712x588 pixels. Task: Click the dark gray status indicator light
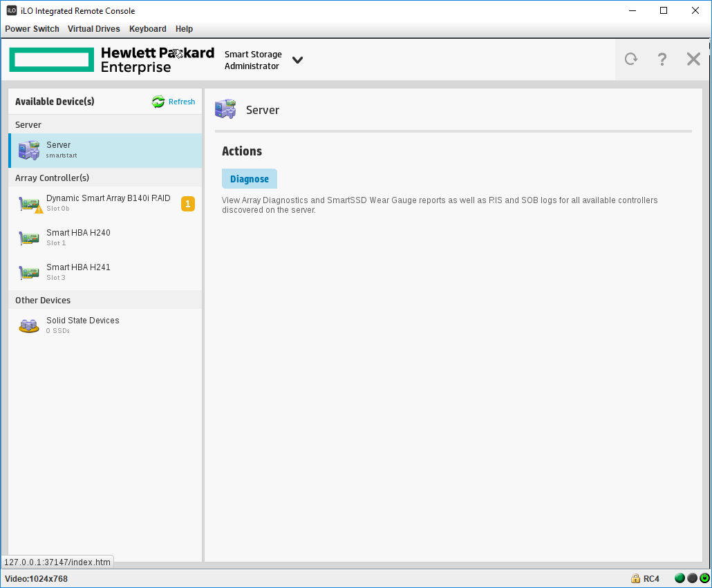coord(692,578)
